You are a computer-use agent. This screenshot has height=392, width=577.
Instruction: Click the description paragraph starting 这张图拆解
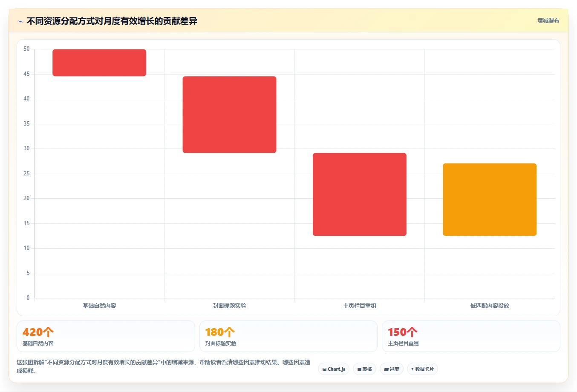[x=164, y=366]
